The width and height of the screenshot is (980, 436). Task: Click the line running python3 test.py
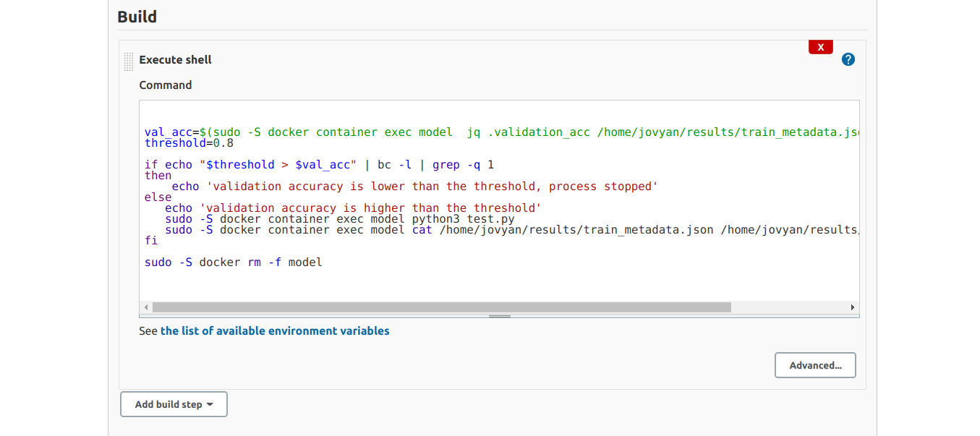[x=340, y=218]
